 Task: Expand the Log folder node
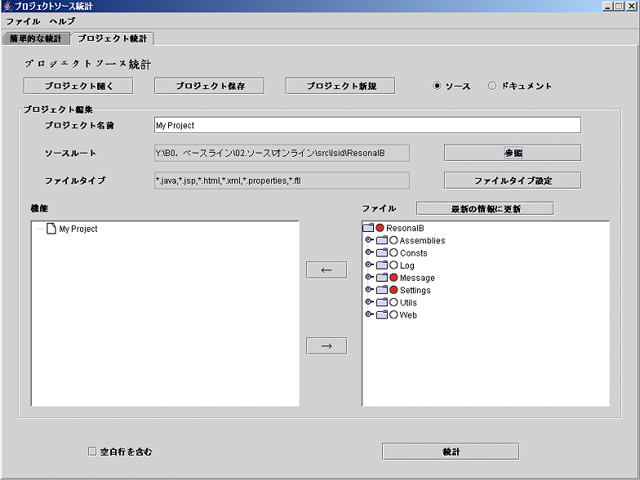coord(369,265)
